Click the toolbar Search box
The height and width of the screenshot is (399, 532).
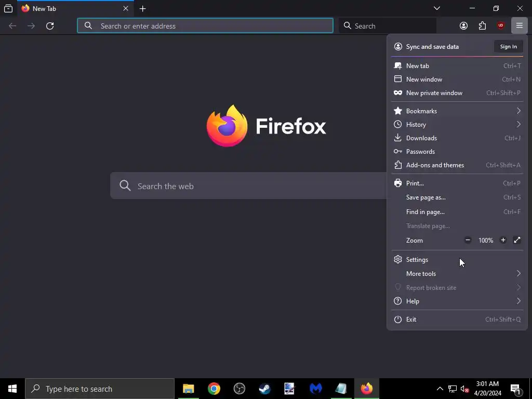387,26
